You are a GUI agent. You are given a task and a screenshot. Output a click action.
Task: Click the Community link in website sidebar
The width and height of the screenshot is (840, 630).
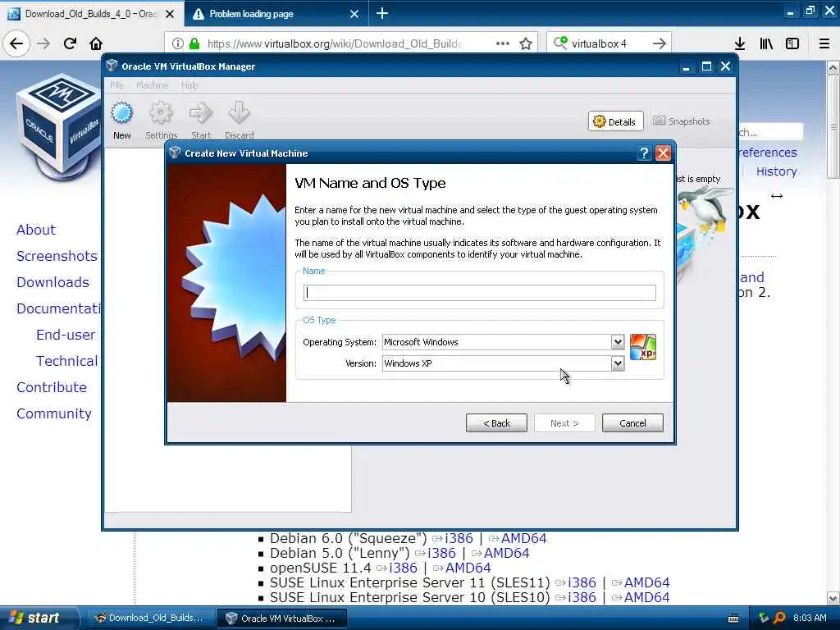tap(53, 413)
